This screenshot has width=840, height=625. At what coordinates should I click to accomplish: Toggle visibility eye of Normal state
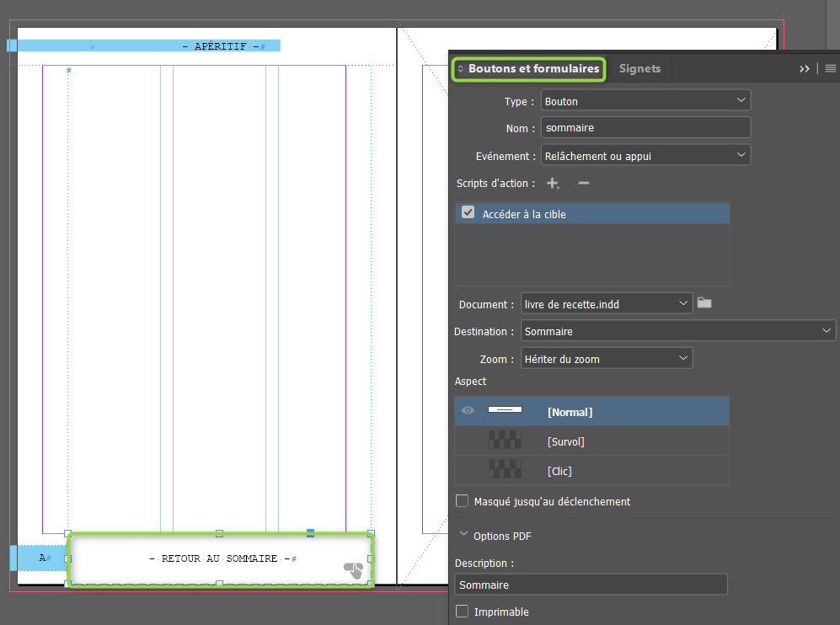pyautogui.click(x=468, y=410)
